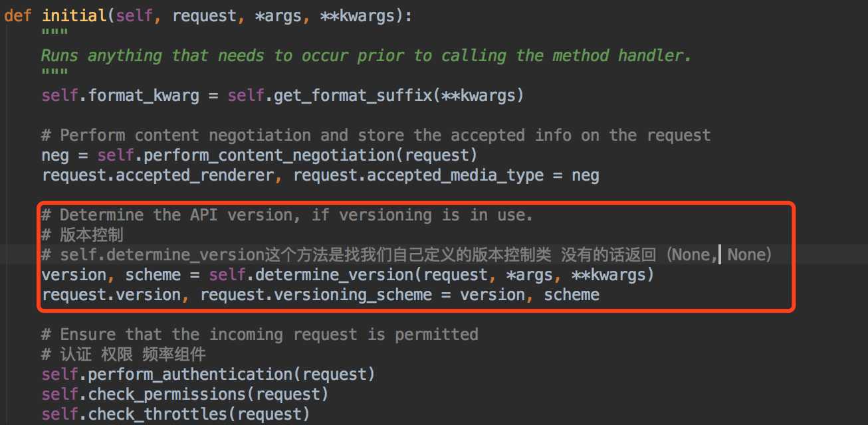Click the Ensure that the incoming request comment

pos(259,335)
